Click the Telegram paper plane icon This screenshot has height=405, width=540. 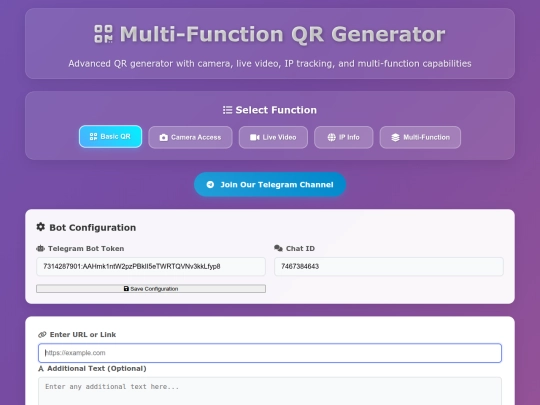210,185
